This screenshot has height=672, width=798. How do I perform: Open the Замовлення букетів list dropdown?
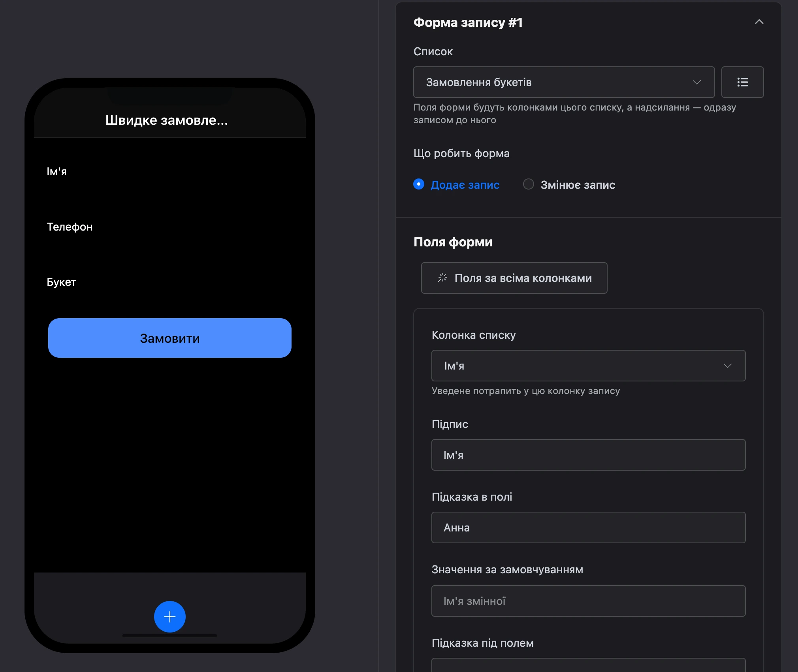564,82
